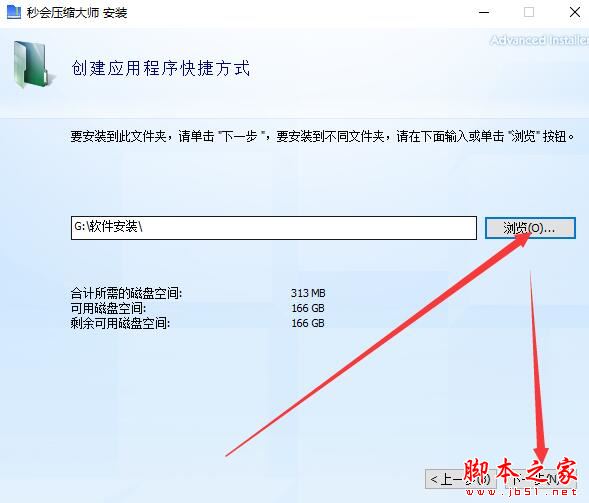
Task: Click the install path field G:\软件安装\
Action: pos(274,228)
